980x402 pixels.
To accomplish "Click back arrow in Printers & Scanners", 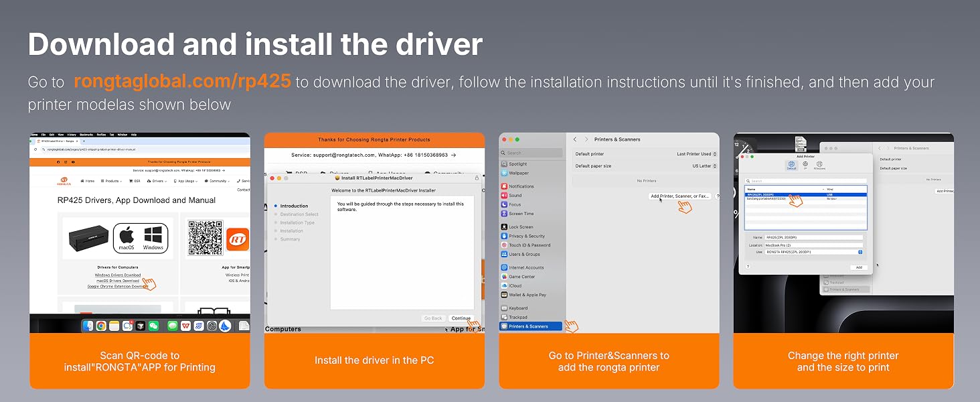I will coord(576,139).
